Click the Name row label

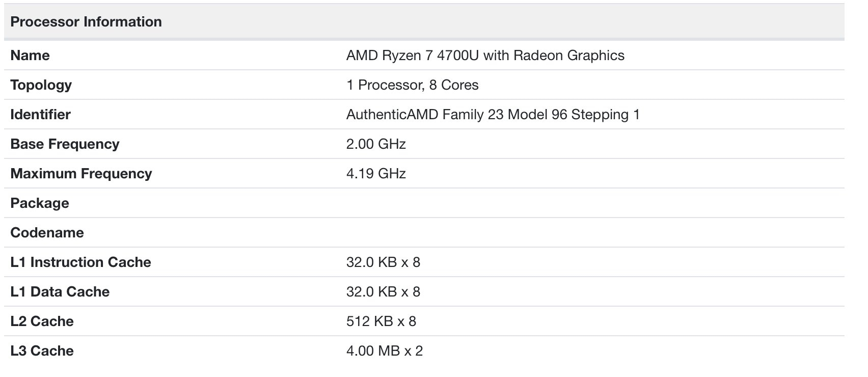[x=30, y=56]
